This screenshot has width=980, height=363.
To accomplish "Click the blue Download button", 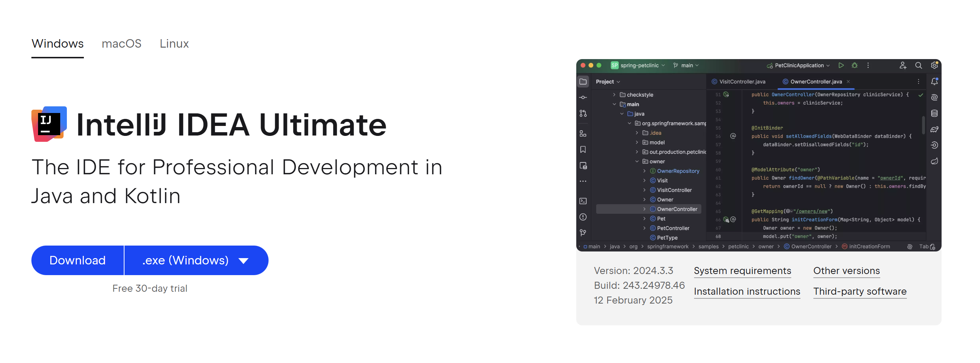I will [78, 260].
